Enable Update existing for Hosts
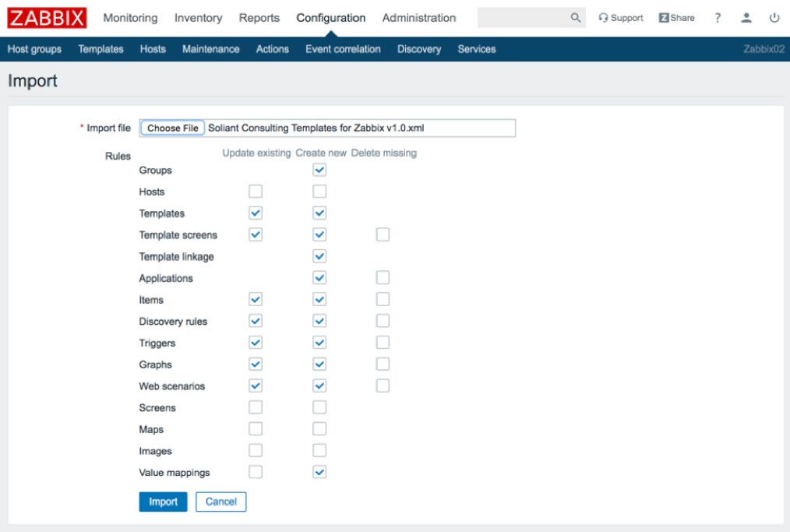790x532 pixels. pyautogui.click(x=256, y=192)
